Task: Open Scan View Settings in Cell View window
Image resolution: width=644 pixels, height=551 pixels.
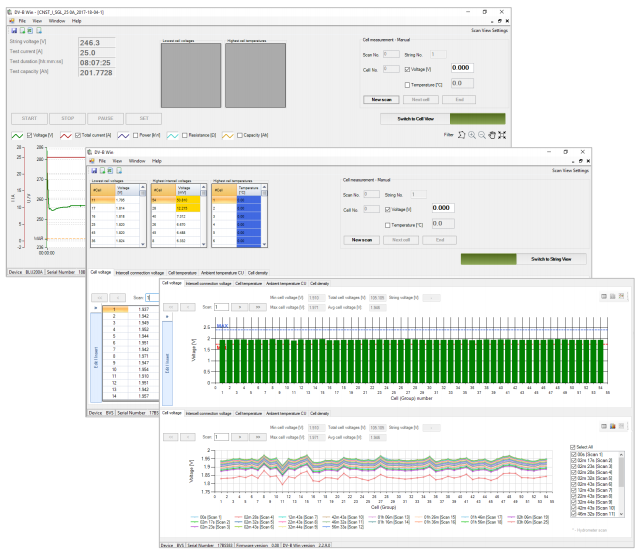Action: (570, 170)
